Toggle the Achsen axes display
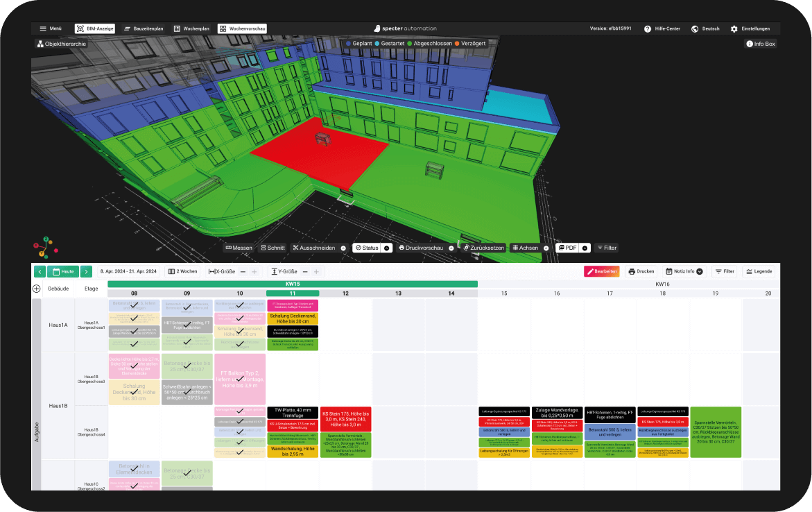Image resolution: width=812 pixels, height=512 pixels. point(526,248)
